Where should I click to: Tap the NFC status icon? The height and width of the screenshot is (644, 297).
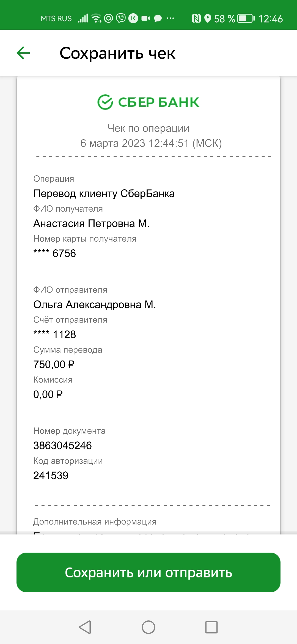(x=196, y=18)
